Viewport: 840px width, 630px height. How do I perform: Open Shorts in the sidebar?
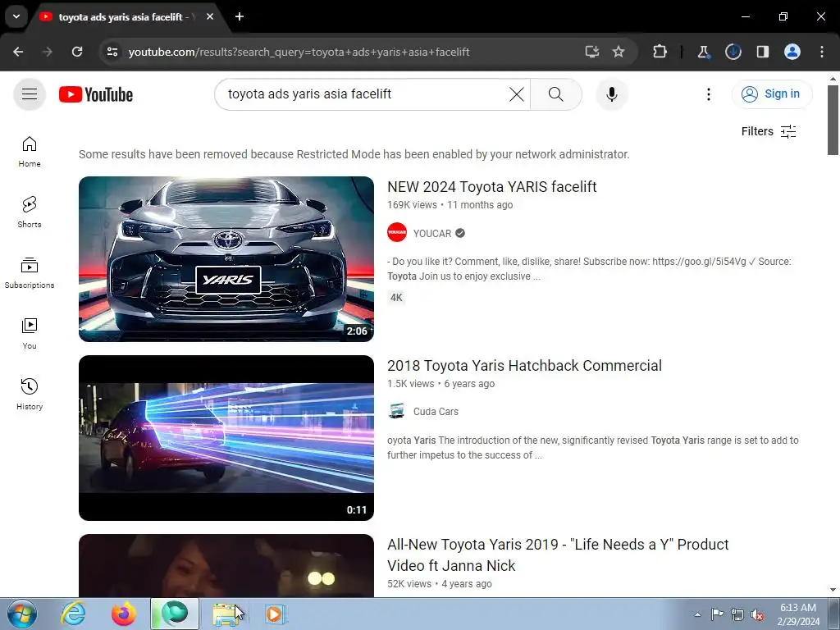[30, 212]
